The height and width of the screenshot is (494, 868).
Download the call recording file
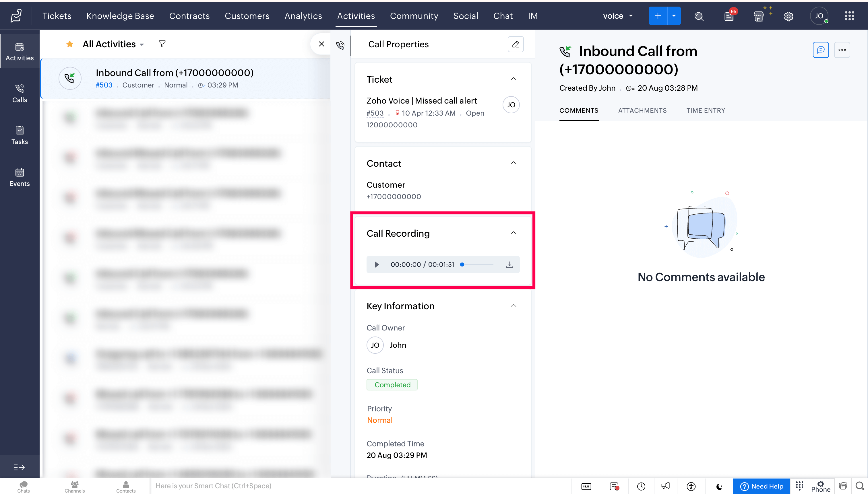pos(509,264)
